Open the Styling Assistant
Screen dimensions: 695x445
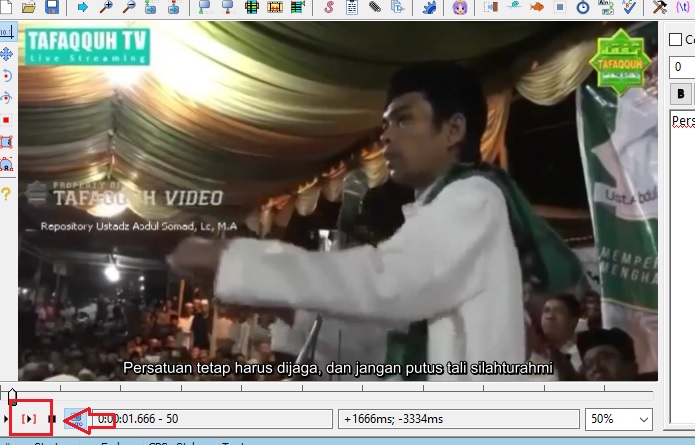(x=514, y=7)
